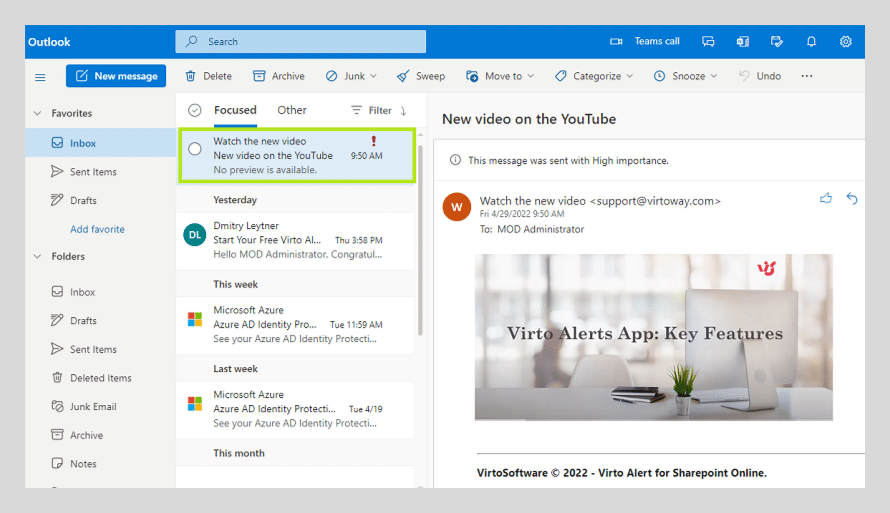Viewport: 890px width, 513px height.
Task: Click sender address support@virtoway.com
Action: tap(655, 201)
